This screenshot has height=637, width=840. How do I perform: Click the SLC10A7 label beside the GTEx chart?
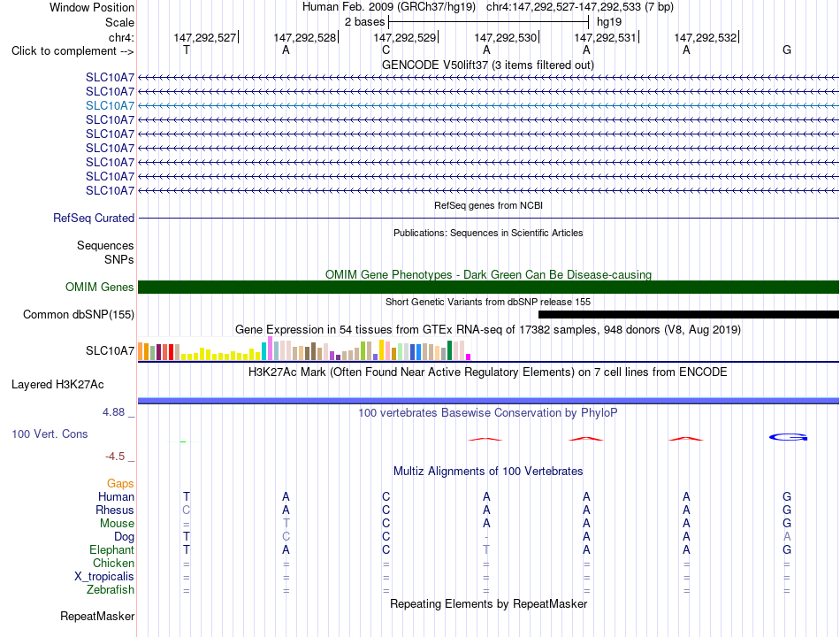coord(110,350)
